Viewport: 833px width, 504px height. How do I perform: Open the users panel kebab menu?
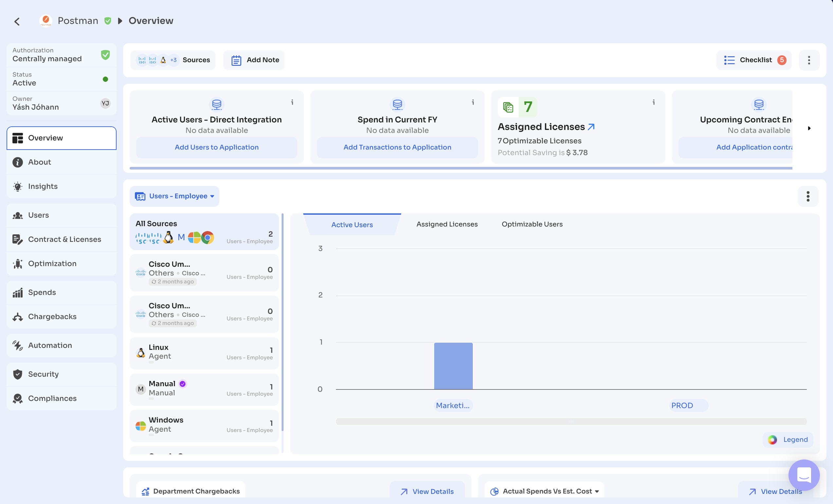point(808,196)
